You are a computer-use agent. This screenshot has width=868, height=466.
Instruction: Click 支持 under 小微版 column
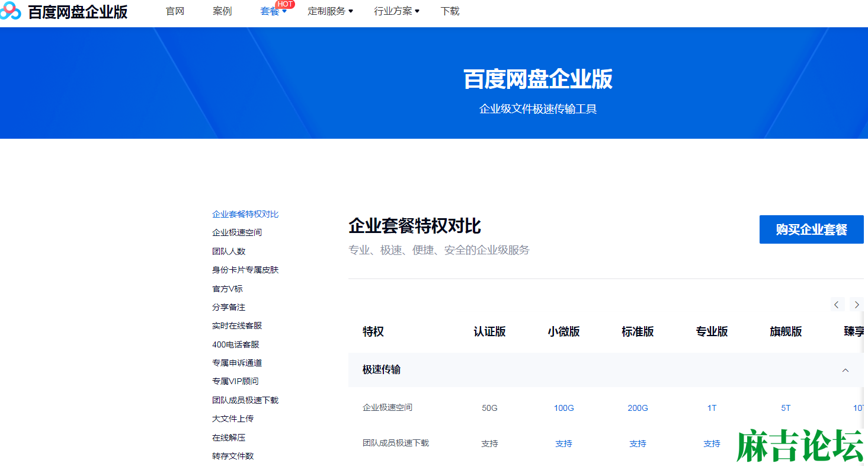click(x=563, y=443)
